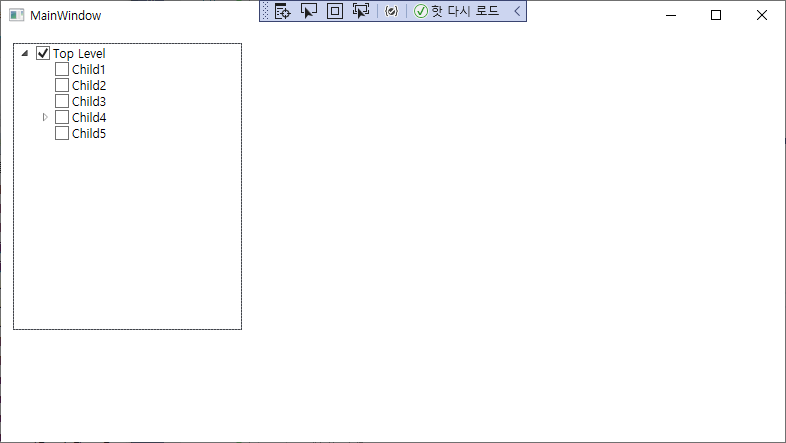Check the Child4 checkbox

(62, 117)
